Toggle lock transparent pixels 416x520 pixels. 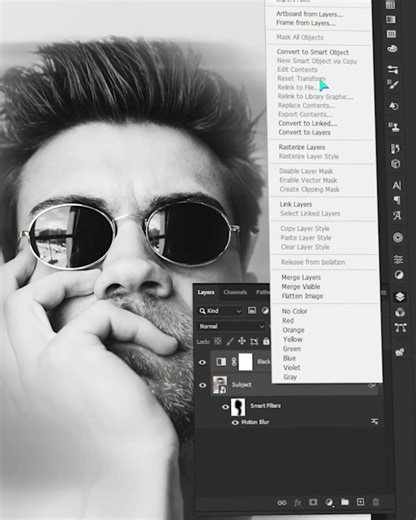[x=218, y=341]
